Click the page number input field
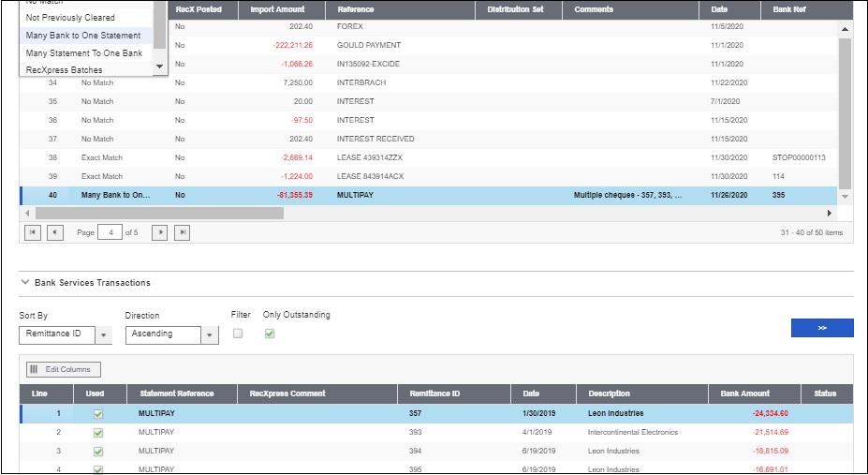Screen dimensions: 868x475 (110, 232)
